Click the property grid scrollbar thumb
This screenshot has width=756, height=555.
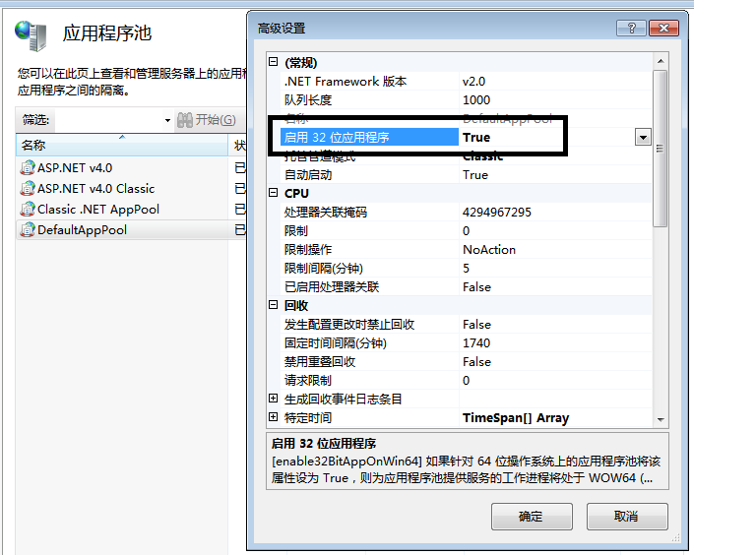click(661, 149)
